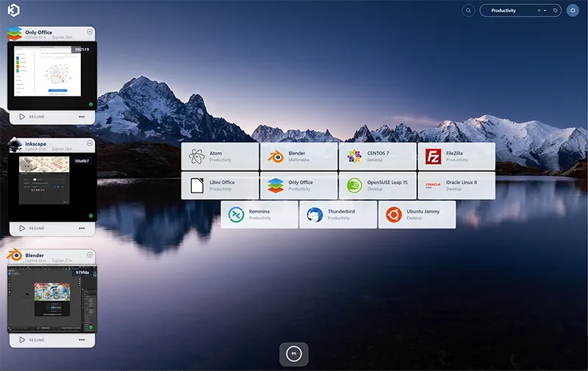Click the search magnifier icon

pos(468,10)
